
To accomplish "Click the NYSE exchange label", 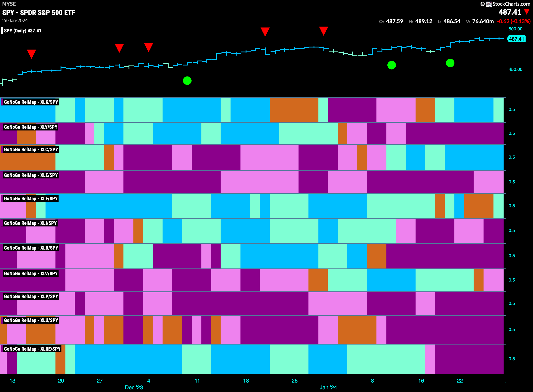I will pos(9,4).
